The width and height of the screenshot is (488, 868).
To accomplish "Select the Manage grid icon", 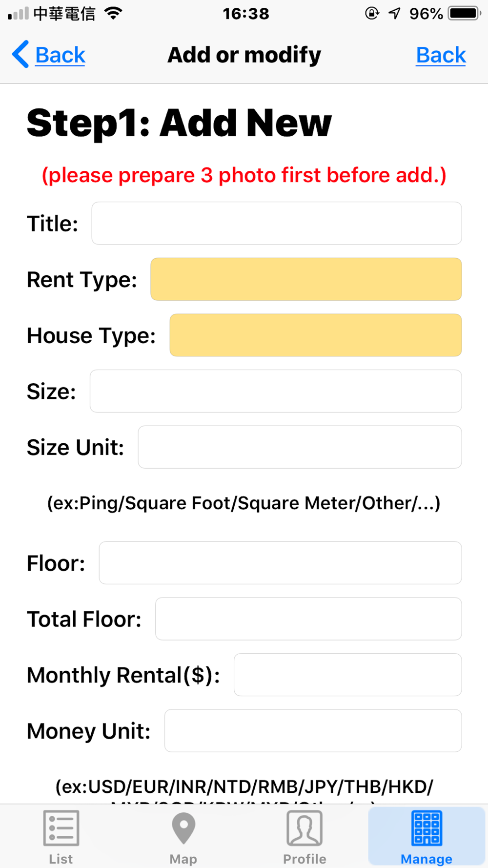I will [427, 828].
